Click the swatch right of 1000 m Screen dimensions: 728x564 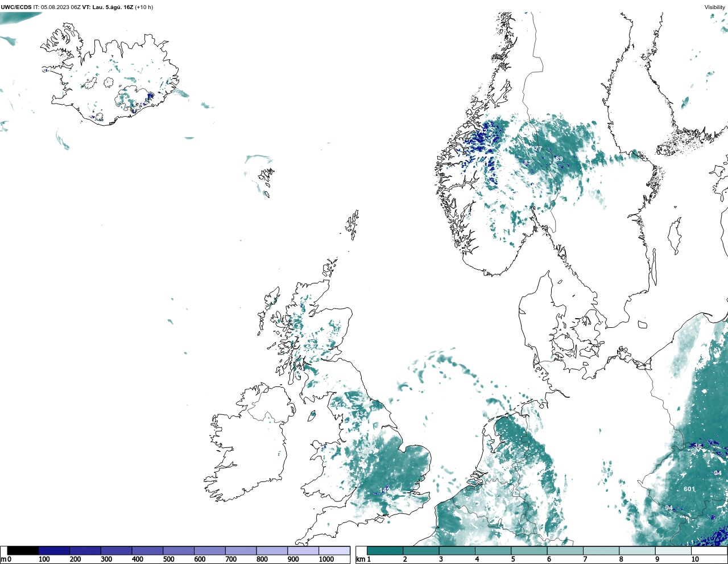pyautogui.click(x=334, y=551)
